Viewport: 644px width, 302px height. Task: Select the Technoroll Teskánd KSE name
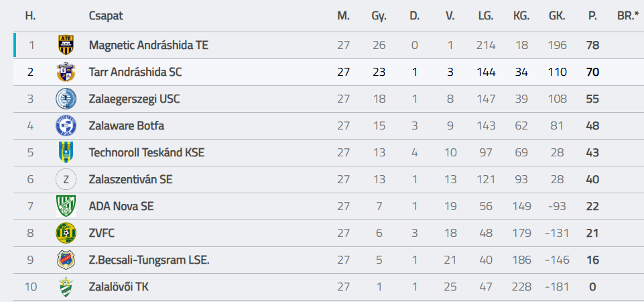pyautogui.click(x=147, y=152)
